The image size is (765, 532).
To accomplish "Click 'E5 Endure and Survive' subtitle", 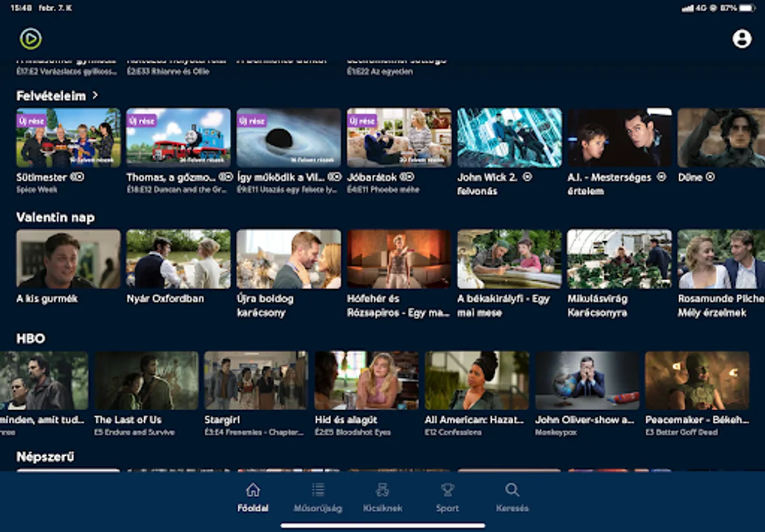I will click(x=134, y=432).
